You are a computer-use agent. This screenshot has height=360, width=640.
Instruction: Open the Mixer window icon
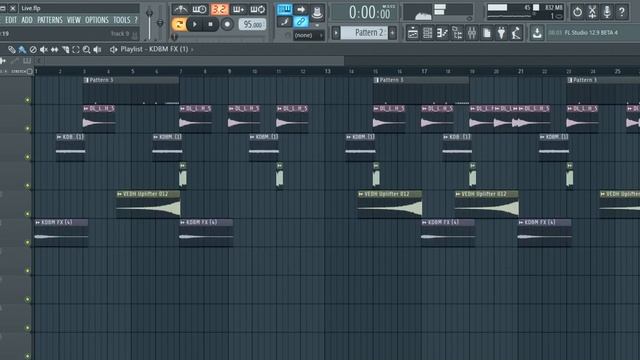tap(472, 33)
